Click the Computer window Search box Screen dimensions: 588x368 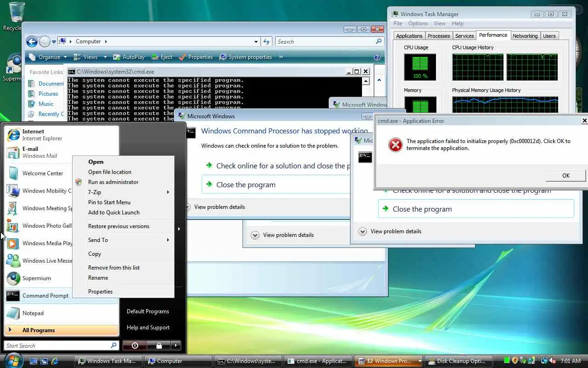[x=329, y=41]
